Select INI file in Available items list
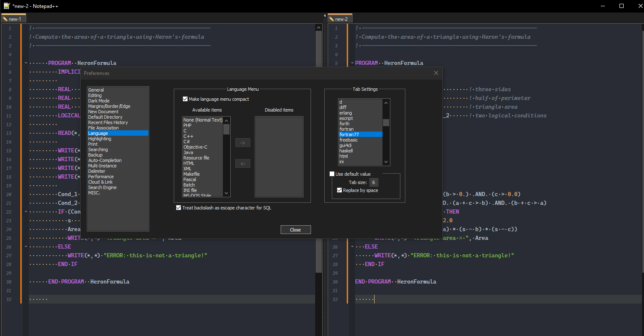 [x=203, y=190]
